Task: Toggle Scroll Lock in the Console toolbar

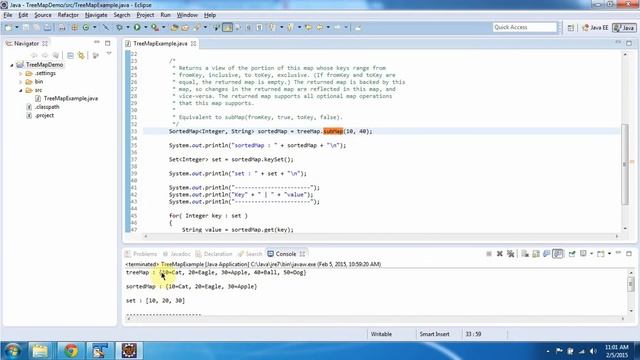Action: pyautogui.click(x=536, y=254)
